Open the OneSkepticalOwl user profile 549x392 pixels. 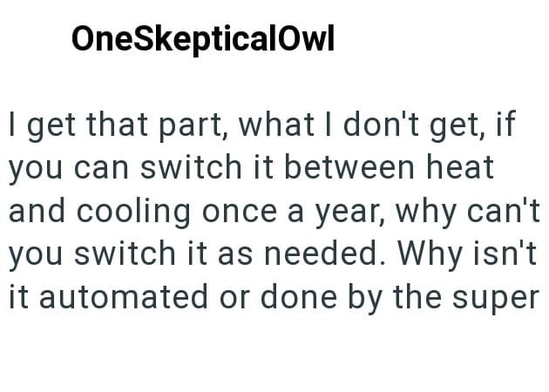pyautogui.click(x=202, y=37)
